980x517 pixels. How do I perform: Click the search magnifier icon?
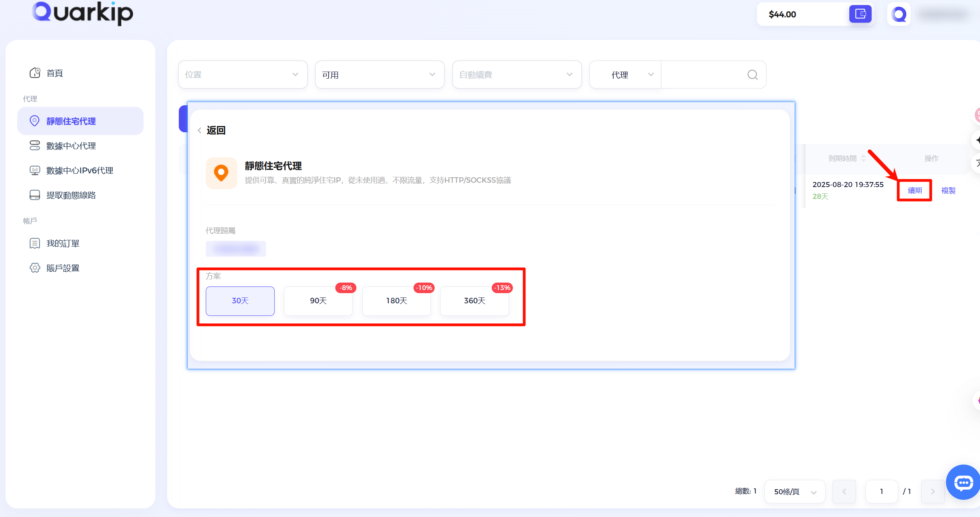pyautogui.click(x=752, y=74)
